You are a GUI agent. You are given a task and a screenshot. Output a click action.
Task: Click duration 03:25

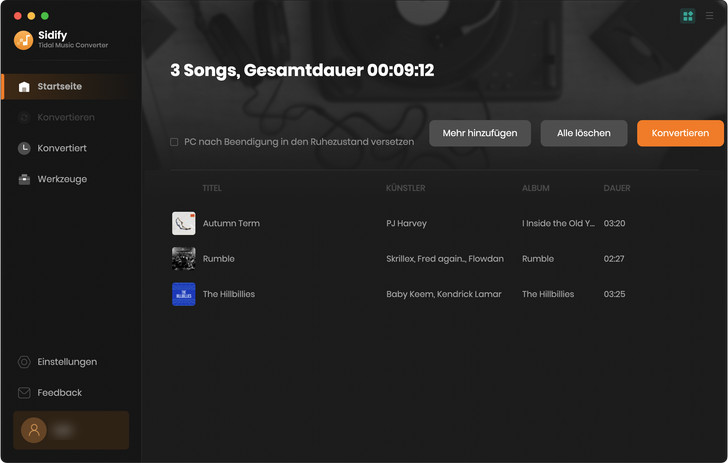(x=614, y=294)
